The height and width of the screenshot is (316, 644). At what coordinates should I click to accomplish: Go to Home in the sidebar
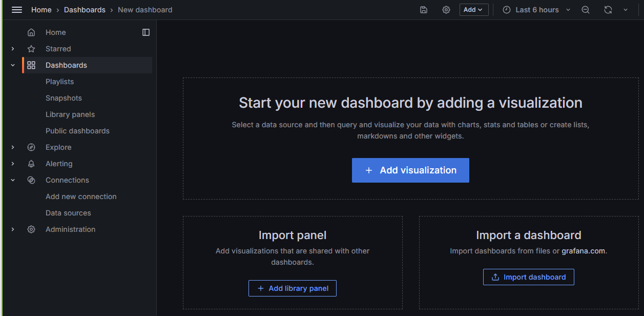pos(55,32)
